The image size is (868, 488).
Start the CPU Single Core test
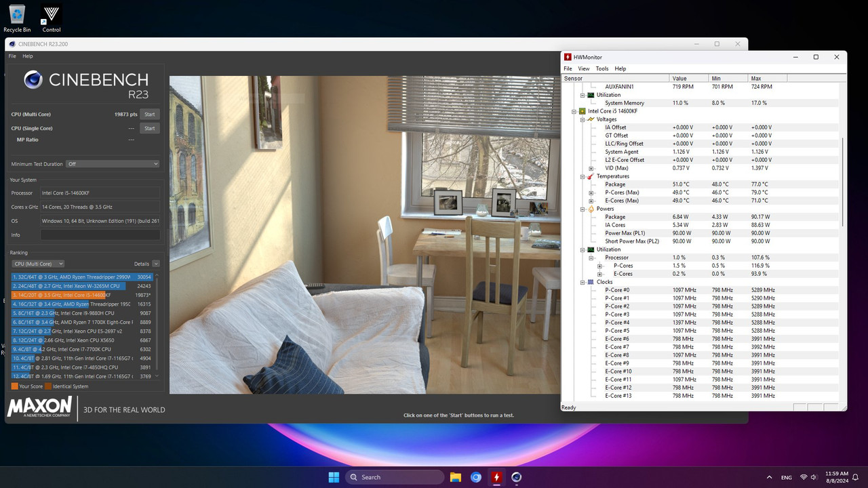150,128
